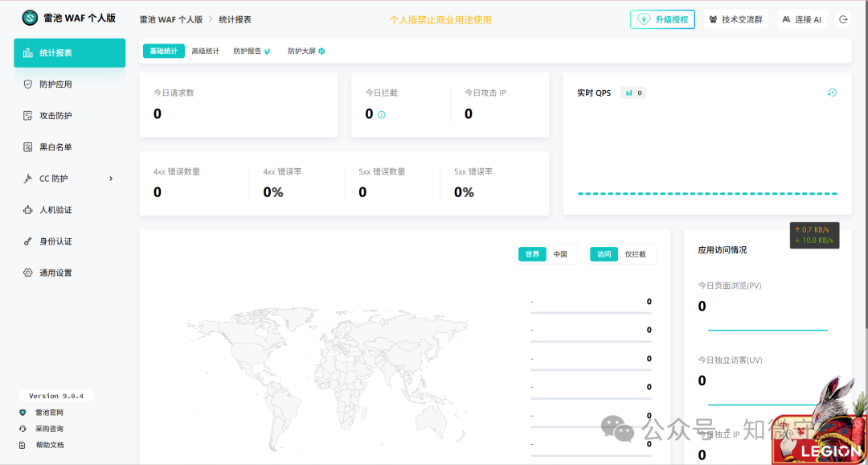Select 访问 data toggle
Viewport: 868px width, 465px height.
[604, 254]
